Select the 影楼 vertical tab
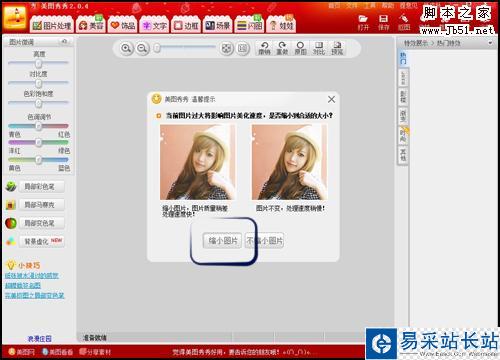 403,96
